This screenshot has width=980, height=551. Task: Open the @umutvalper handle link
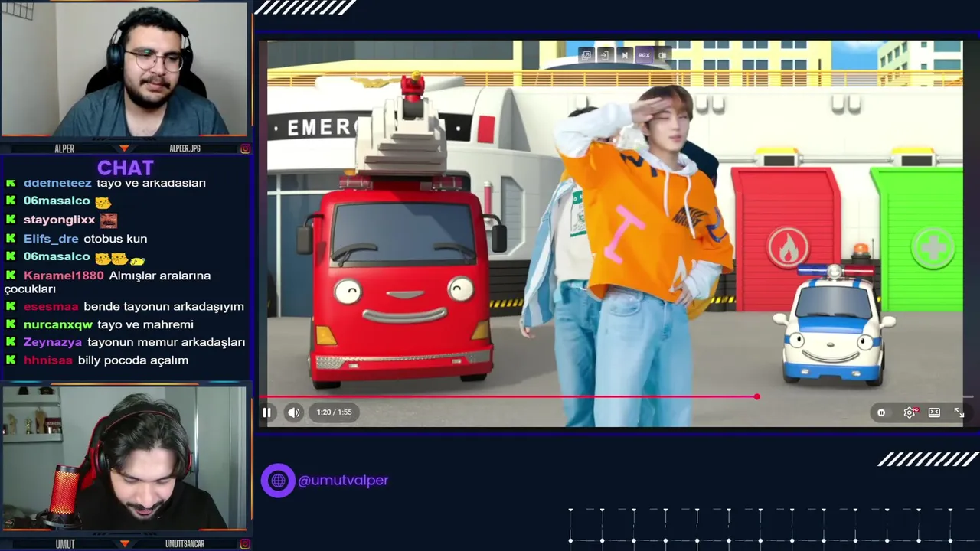(343, 481)
